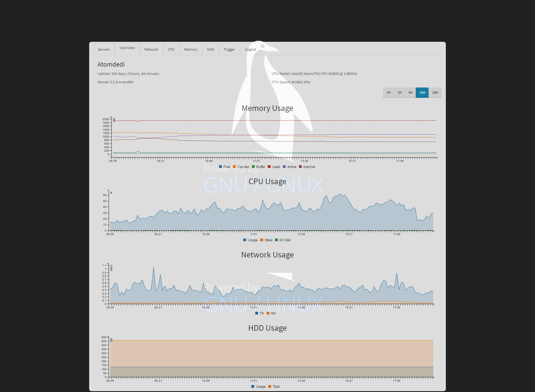Toggle the Total series in HDD legend
This screenshot has height=392, width=535.
tap(270, 387)
